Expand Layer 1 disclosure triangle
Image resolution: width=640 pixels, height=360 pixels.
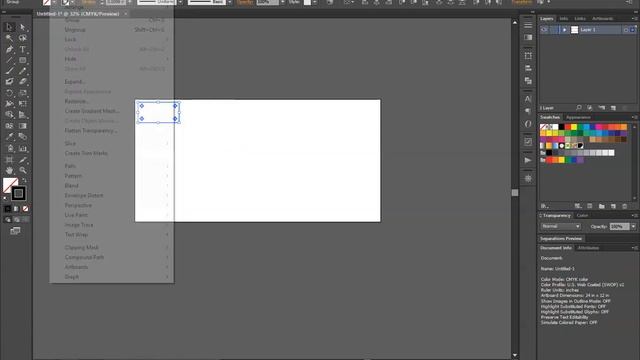[x=564, y=30]
